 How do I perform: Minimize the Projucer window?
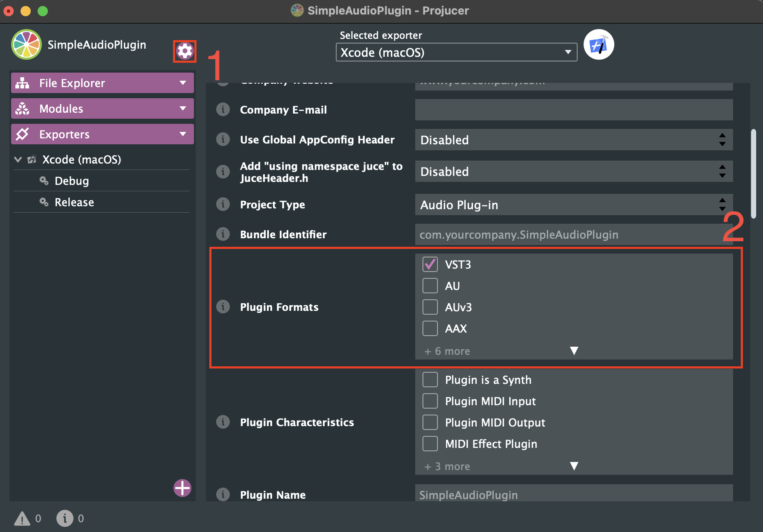[26, 11]
